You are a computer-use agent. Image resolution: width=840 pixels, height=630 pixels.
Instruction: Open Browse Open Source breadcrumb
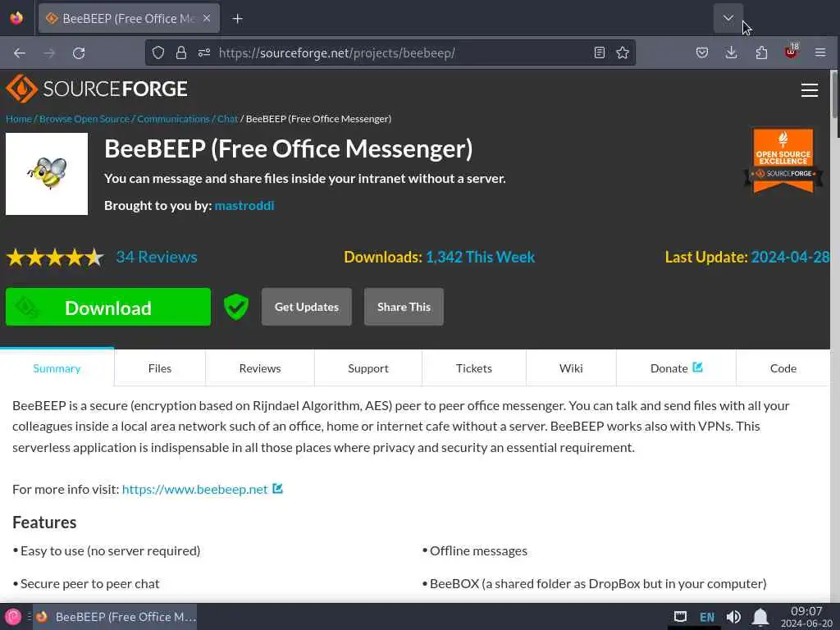coord(84,119)
